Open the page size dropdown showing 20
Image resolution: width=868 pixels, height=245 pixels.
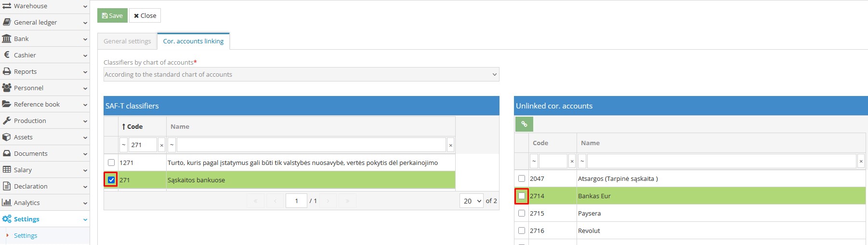pos(471,201)
